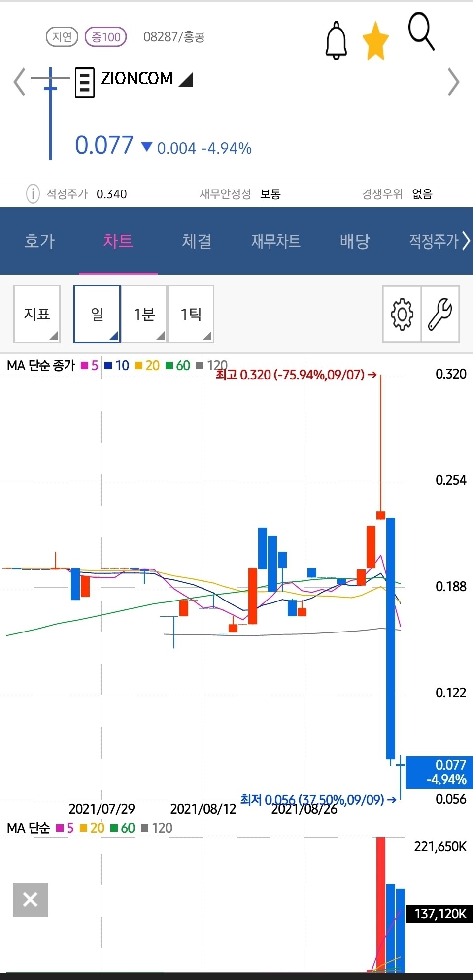Toggle the favorite star icon
473x980 pixels.
point(375,41)
